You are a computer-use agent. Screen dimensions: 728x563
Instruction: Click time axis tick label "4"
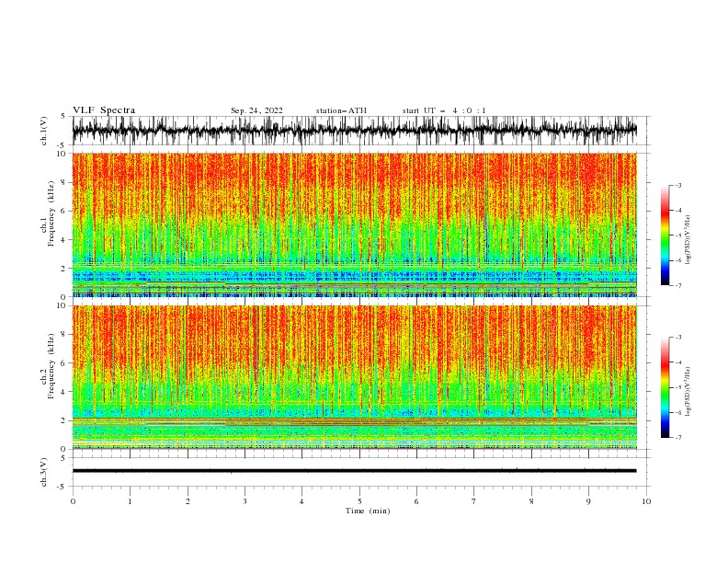301,501
